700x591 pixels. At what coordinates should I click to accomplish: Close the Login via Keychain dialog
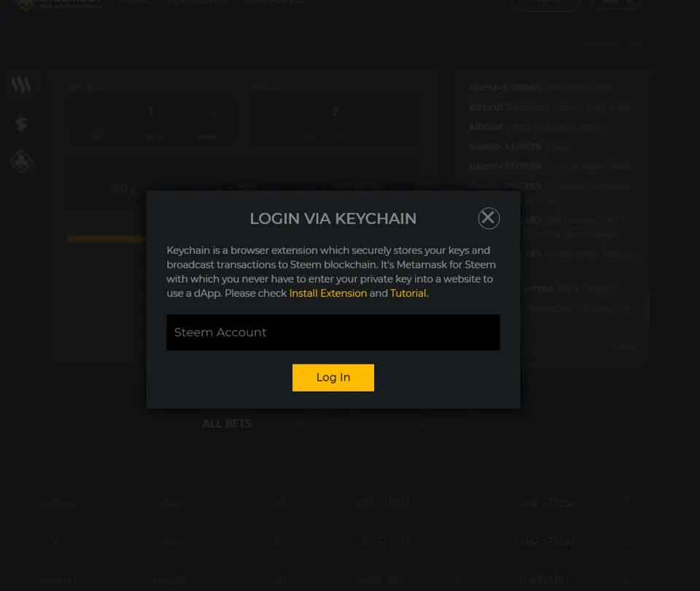(489, 218)
